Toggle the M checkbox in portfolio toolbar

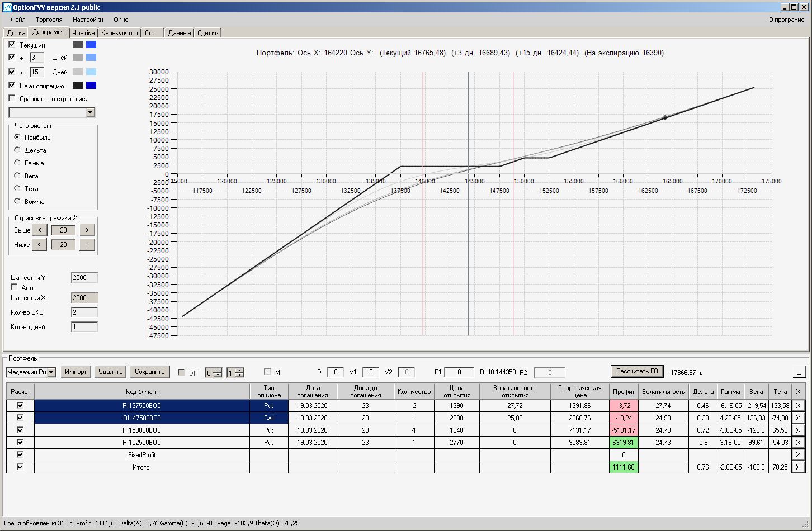coord(267,372)
